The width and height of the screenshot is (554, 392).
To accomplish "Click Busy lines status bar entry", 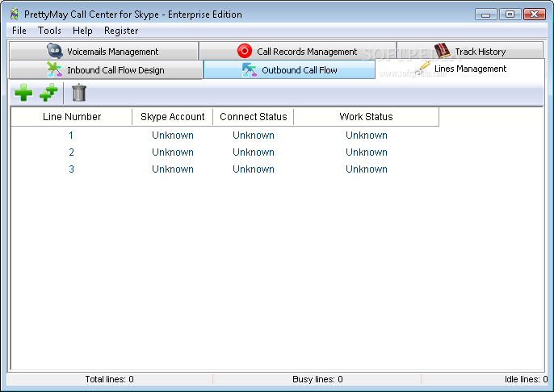I will tap(317, 379).
